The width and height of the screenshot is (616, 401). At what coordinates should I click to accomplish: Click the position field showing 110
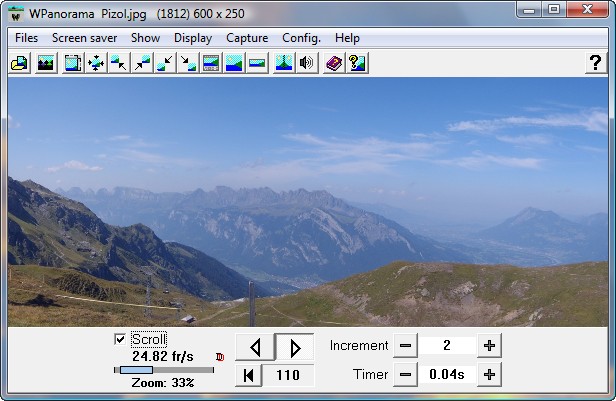pos(288,375)
